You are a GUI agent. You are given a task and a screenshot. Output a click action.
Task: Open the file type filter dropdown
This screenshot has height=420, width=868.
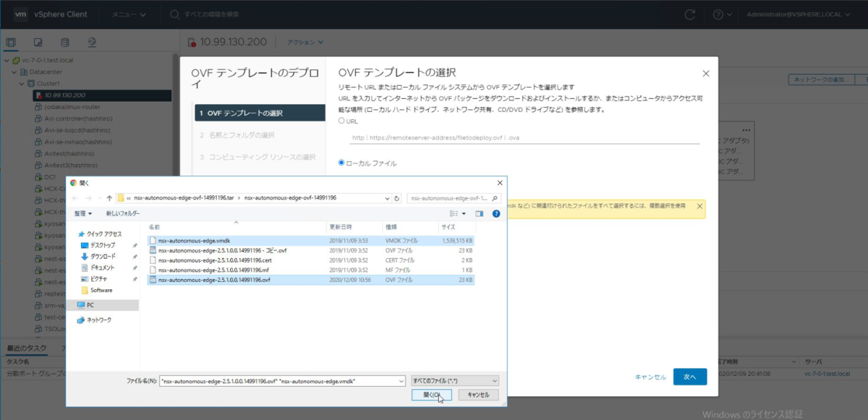click(454, 380)
